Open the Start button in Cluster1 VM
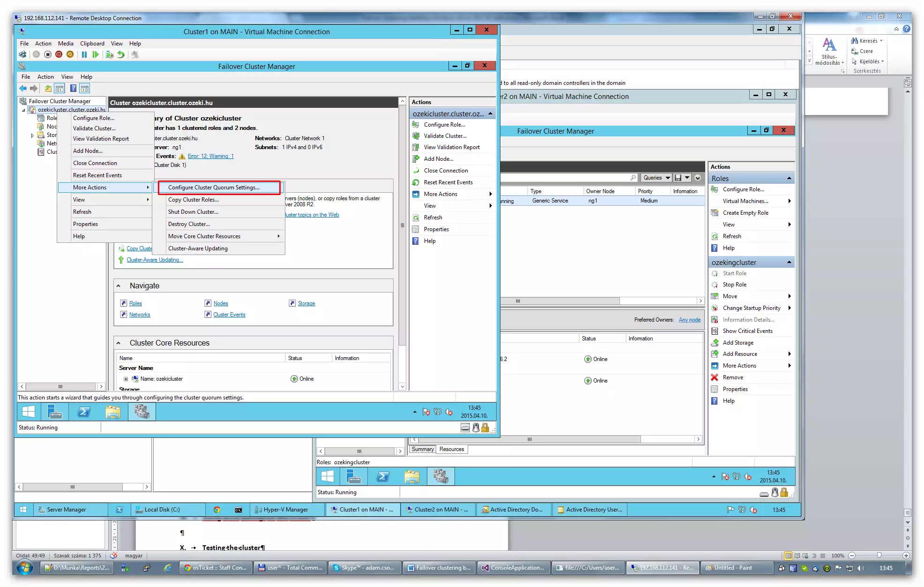This screenshot has height=587, width=924. coord(29,412)
